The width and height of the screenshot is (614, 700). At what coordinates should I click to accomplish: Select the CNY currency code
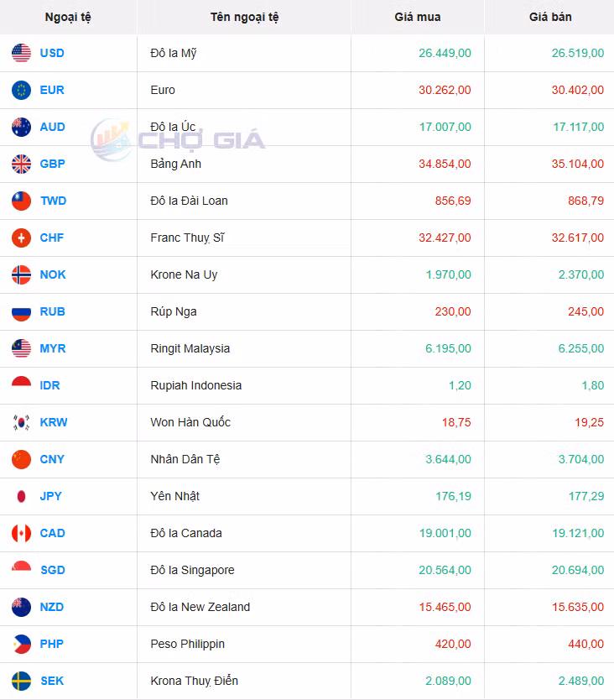(52, 460)
